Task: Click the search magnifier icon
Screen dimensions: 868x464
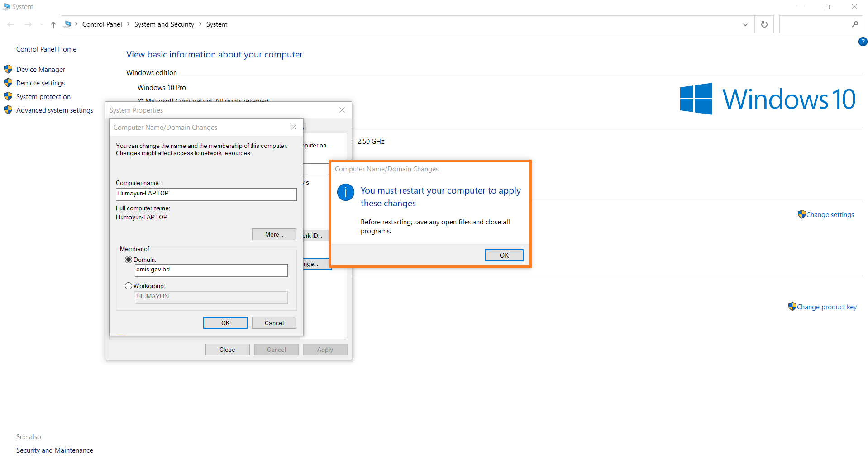Action: [854, 24]
